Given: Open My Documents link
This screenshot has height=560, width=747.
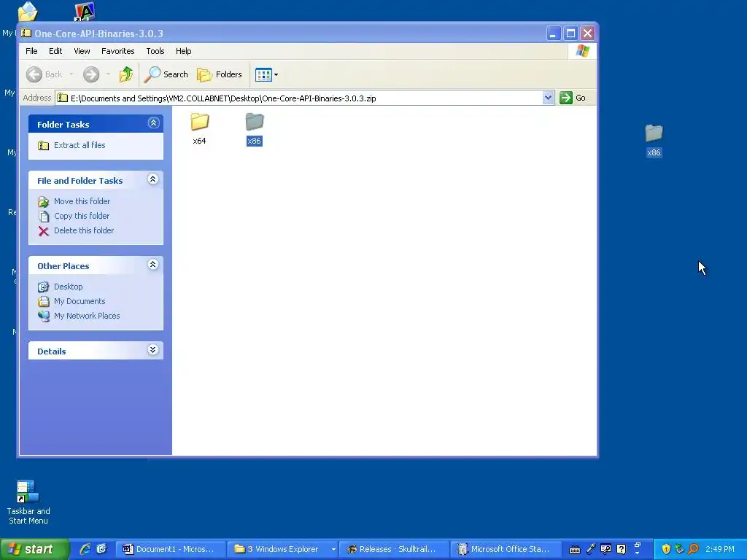Looking at the screenshot, I should (x=80, y=301).
